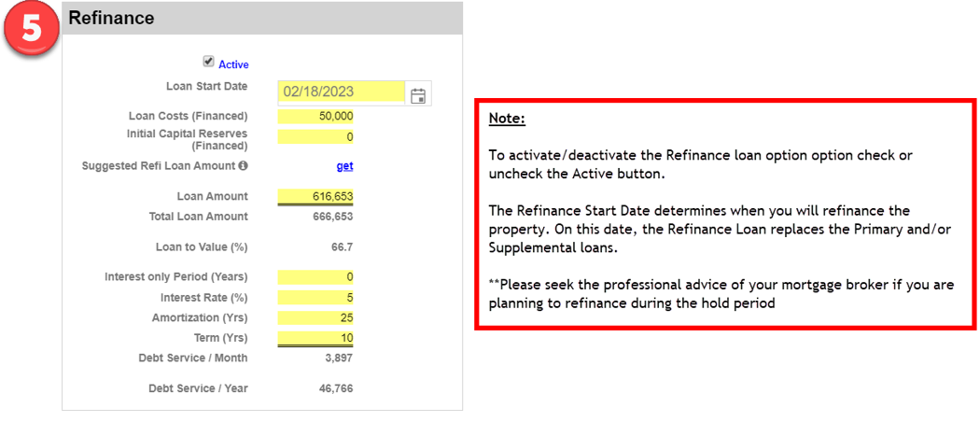Image resolution: width=980 pixels, height=422 pixels.
Task: Open the Loan Start Date calendar picker
Action: tap(418, 94)
